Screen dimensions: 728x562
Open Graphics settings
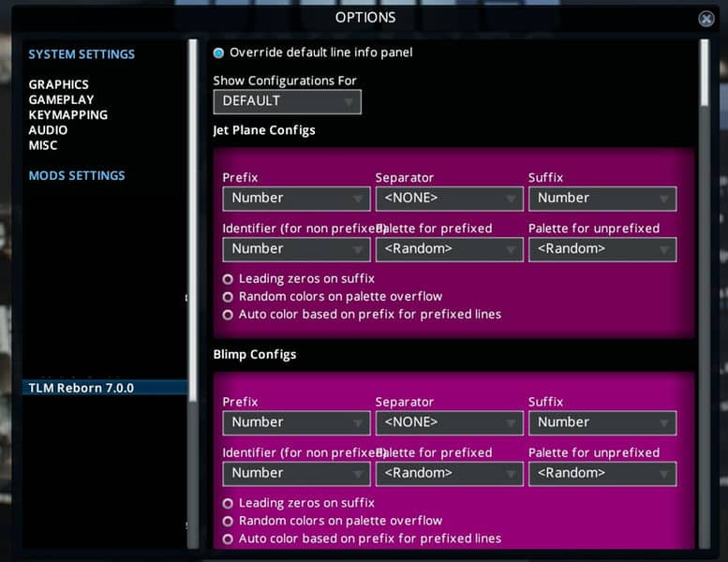click(x=58, y=84)
